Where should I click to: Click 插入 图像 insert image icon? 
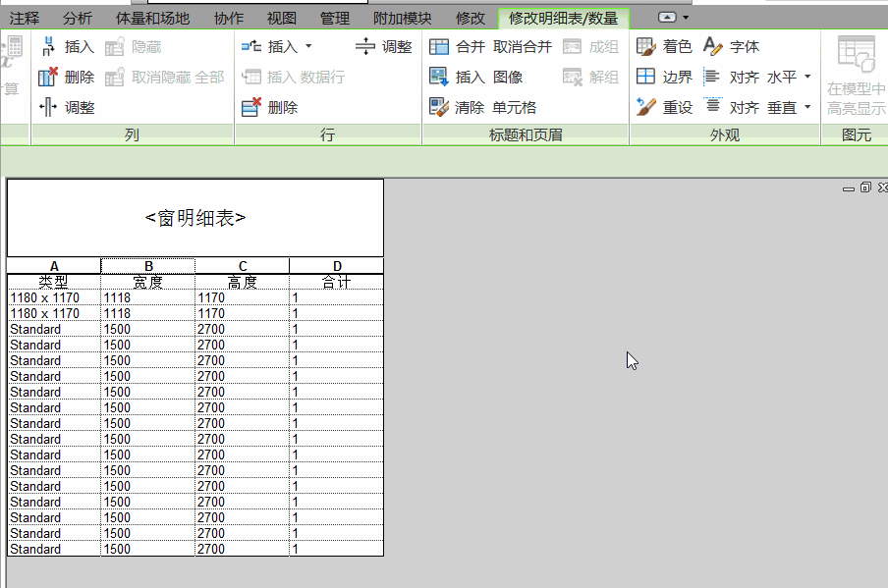click(439, 77)
